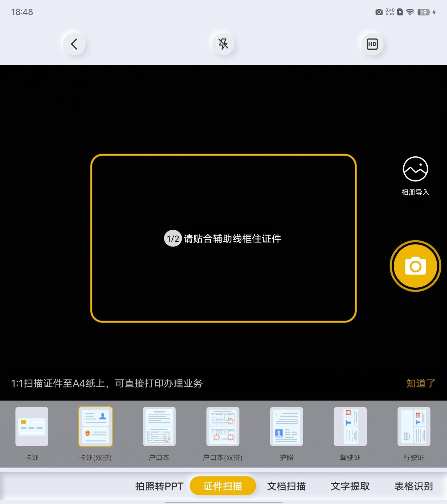Select the 行驶证 vehicle license type
The height and width of the screenshot is (504, 447).
[414, 434]
